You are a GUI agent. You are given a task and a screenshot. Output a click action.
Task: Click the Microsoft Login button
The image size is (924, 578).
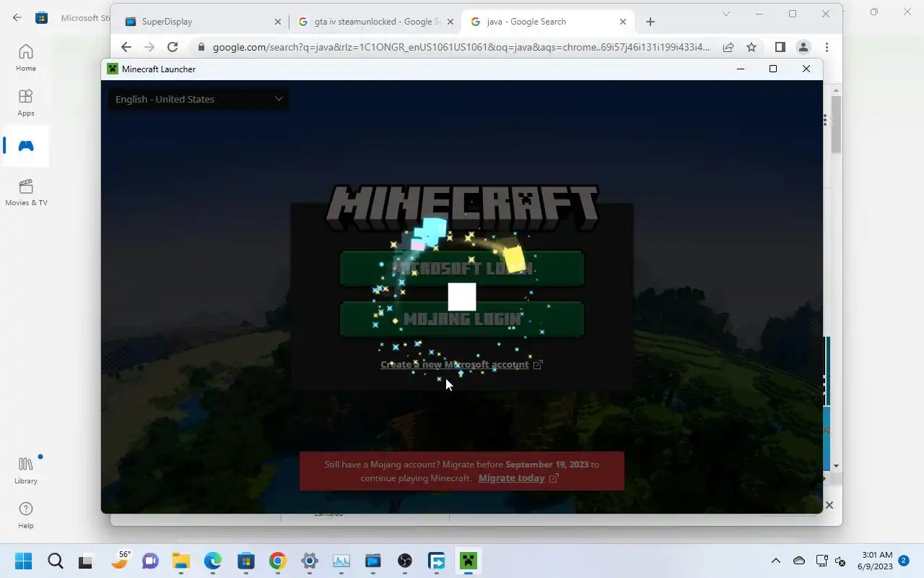(x=462, y=268)
